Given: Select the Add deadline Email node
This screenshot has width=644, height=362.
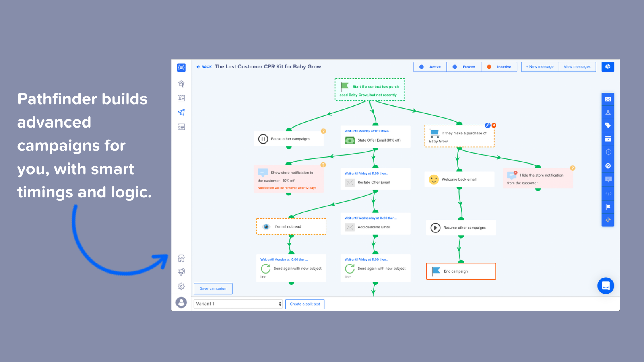Looking at the screenshot, I should coord(376,224).
